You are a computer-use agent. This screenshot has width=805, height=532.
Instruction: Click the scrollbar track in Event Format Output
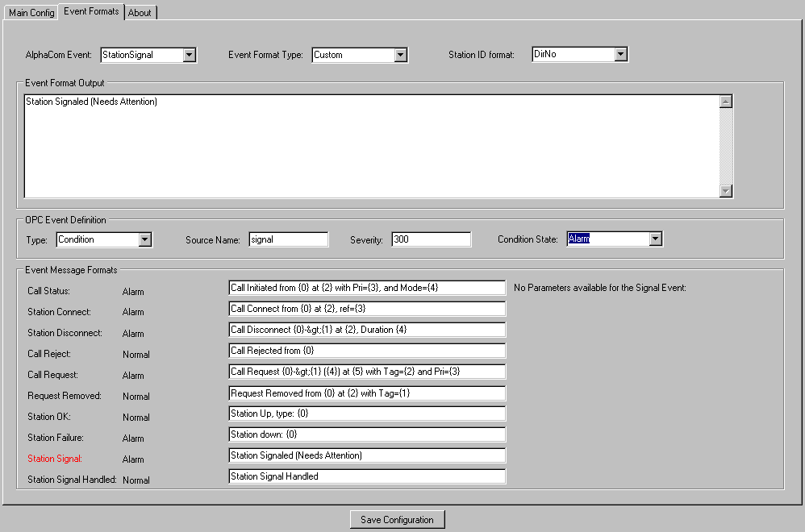(x=726, y=146)
